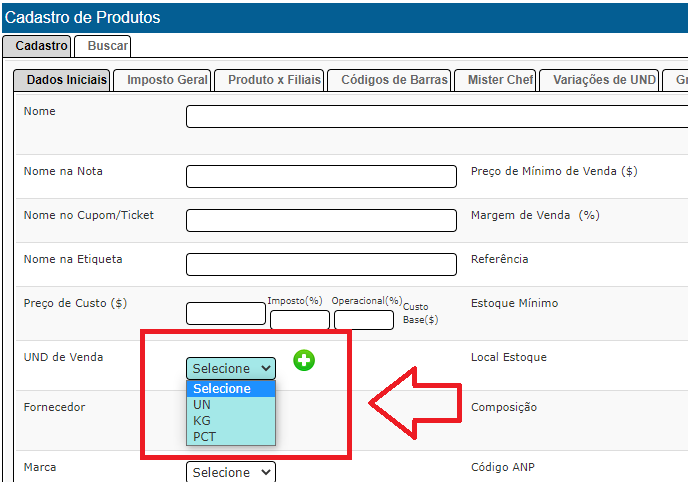Focus the Preço de Custo input
The width and height of the screenshot is (688, 485).
coord(226,313)
